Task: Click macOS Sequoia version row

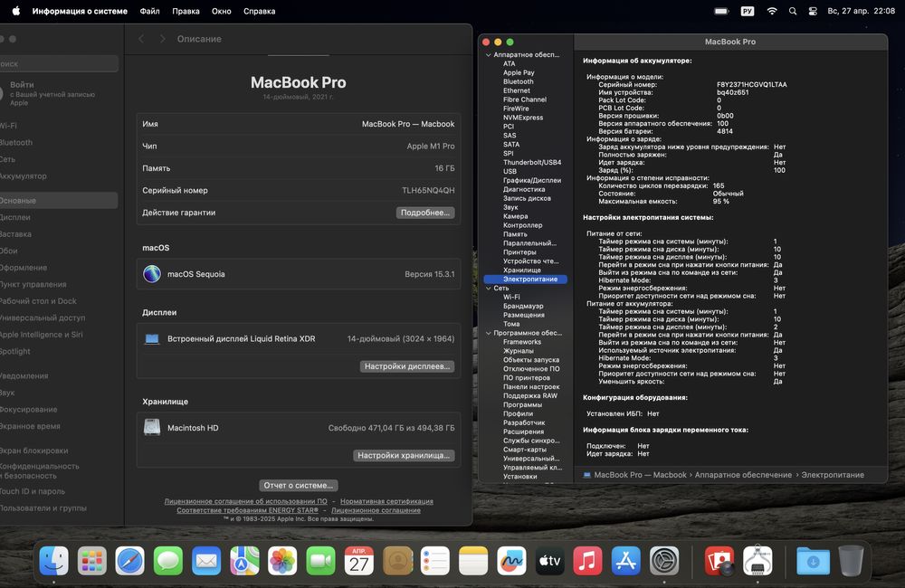Action: 299,274
